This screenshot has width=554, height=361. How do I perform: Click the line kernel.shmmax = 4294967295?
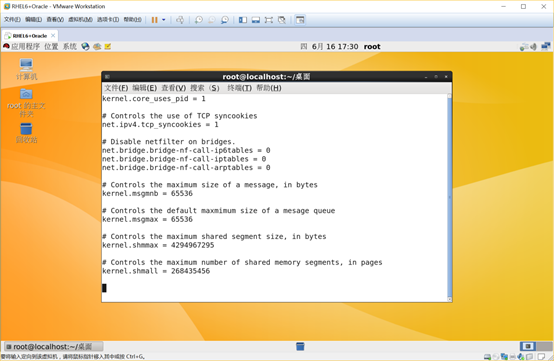[158, 245]
